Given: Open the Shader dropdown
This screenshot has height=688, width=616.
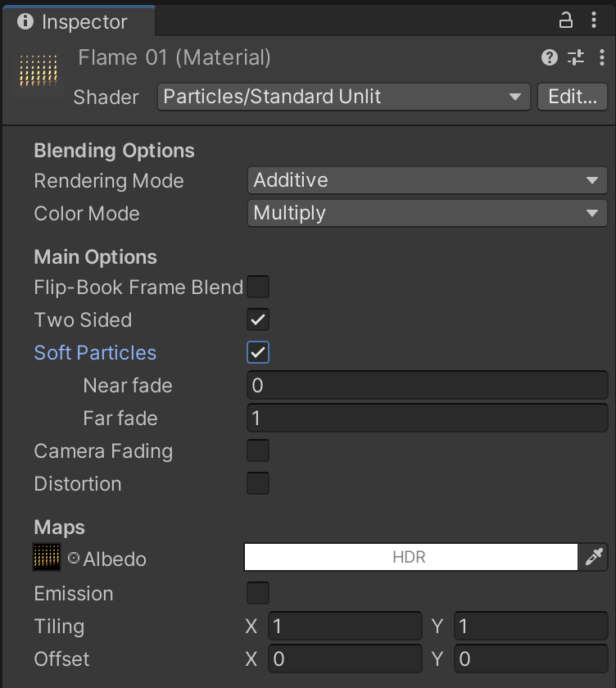Looking at the screenshot, I should [x=343, y=97].
